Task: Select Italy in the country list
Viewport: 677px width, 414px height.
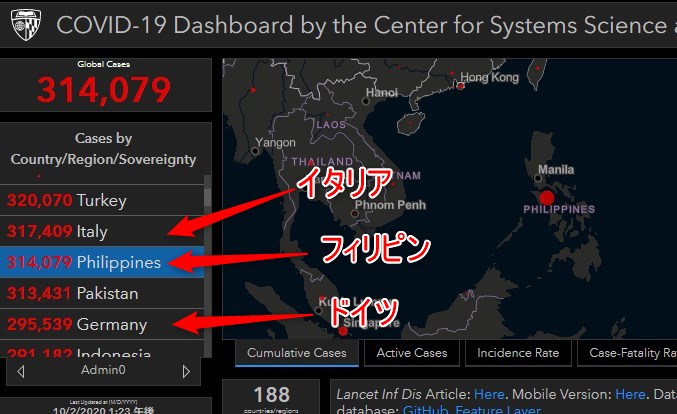Action: (x=102, y=231)
